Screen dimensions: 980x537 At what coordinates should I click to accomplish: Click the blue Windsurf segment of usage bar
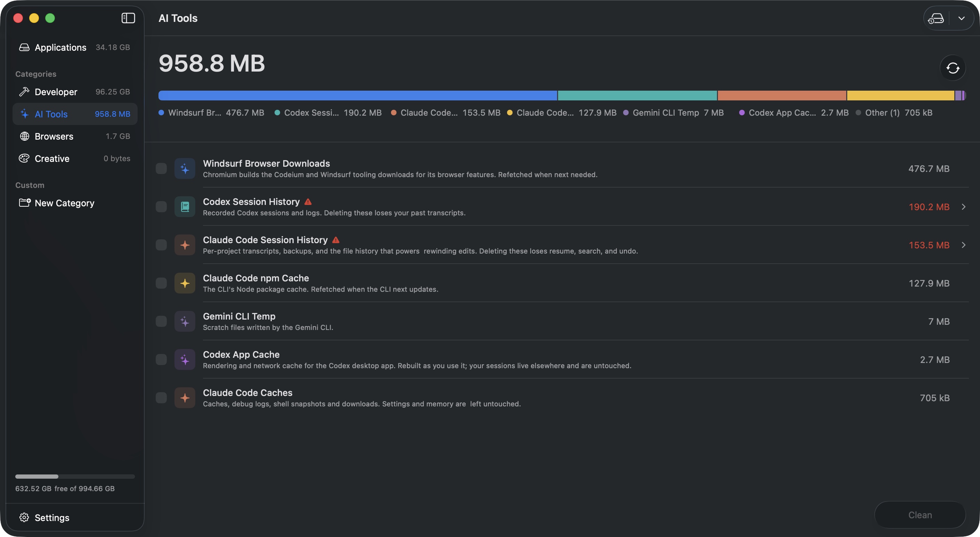[x=358, y=96]
